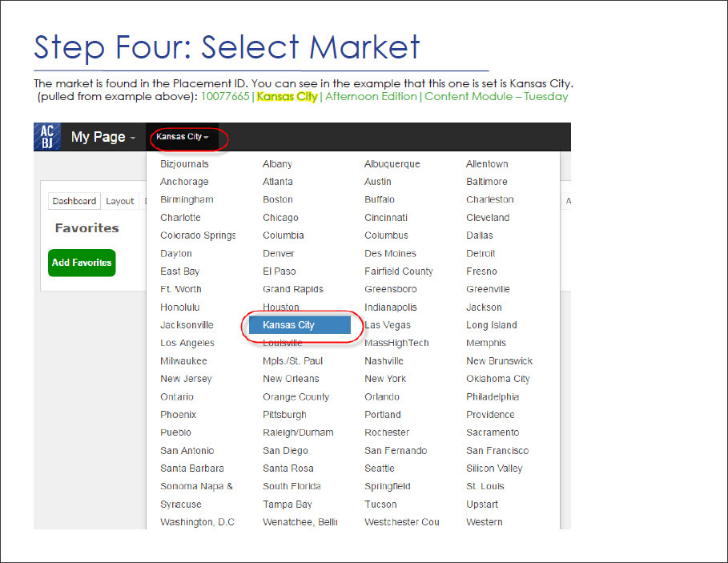Screen dimensions: 728x563
Task: Select the Seattle market
Action: [380, 468]
